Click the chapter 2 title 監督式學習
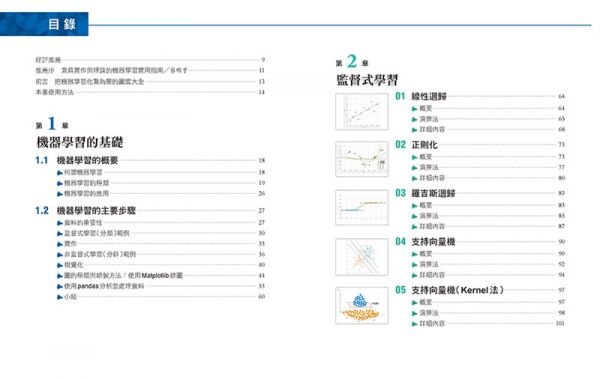Screen dimensions: 600x379 (367, 80)
